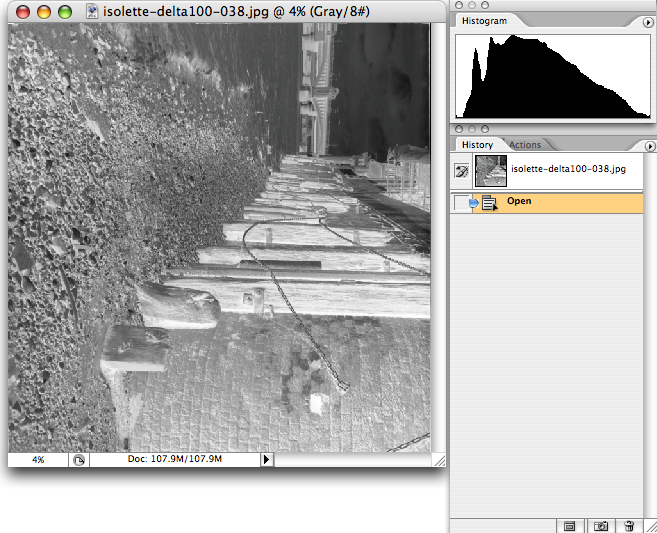Click the Open state document icon

[x=489, y=203]
